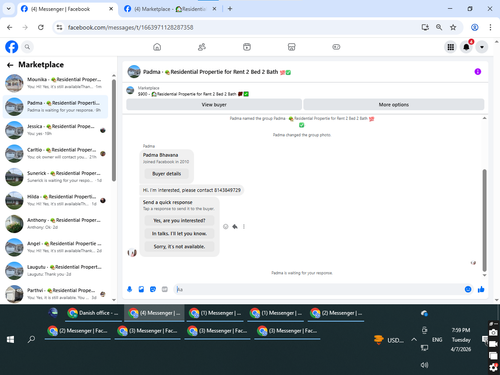Image resolution: width=500 pixels, height=375 pixels.
Task: Open Chrome three-dot menu
Action: click(490, 27)
